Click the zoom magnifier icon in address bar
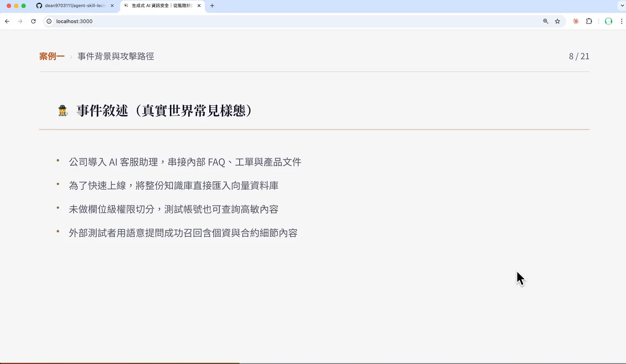Screen dimensions: 626x364 [x=546, y=21]
